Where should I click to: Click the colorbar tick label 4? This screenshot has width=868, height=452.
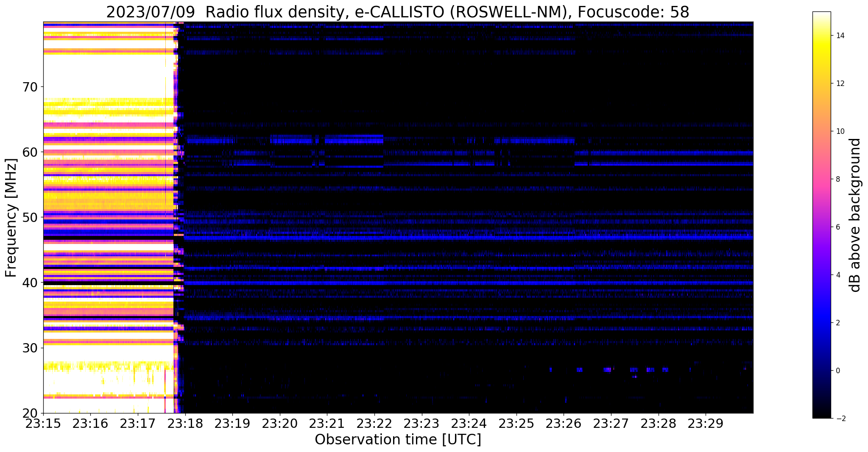tap(838, 275)
